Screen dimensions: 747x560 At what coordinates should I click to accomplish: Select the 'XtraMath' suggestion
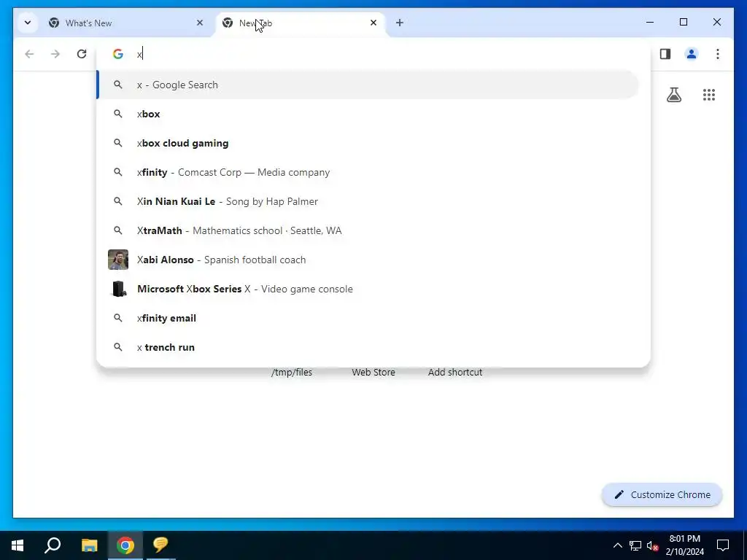tap(368, 230)
